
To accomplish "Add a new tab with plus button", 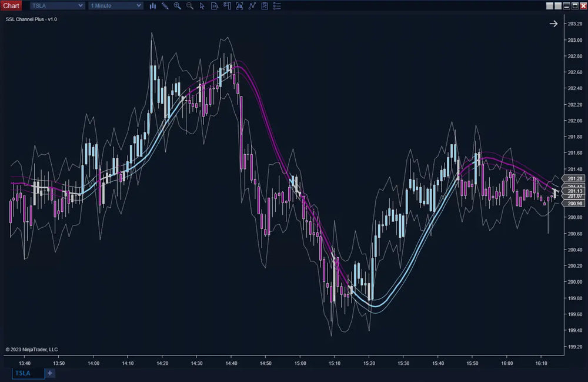I will 50,373.
